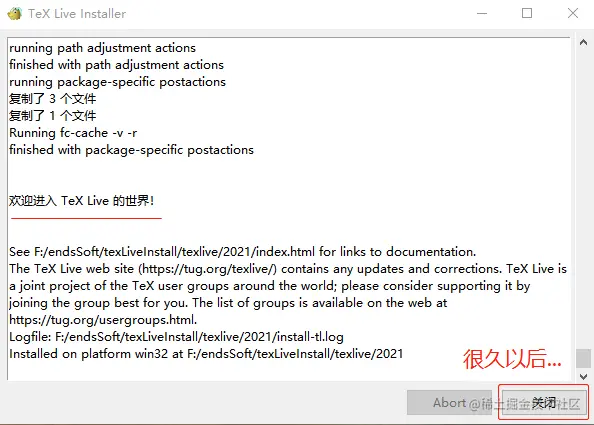The image size is (594, 425).
Task: Click the 'Installed on platform win32' line
Action: coord(206,354)
